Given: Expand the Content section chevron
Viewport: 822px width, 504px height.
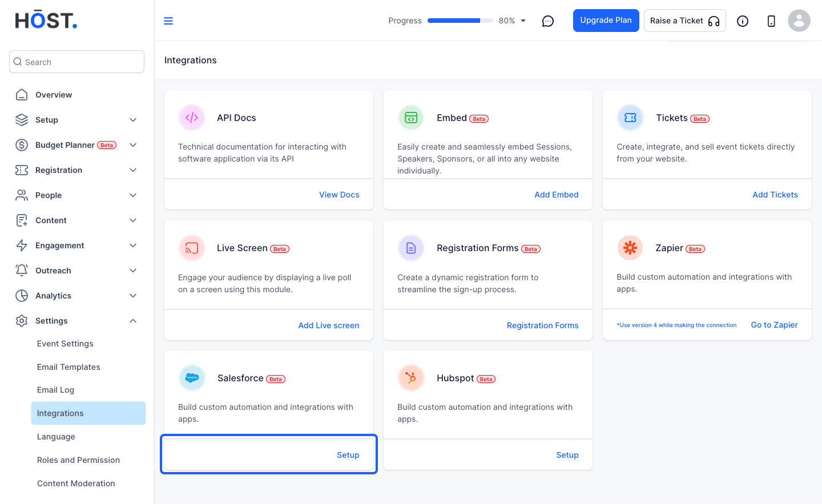Looking at the screenshot, I should pos(133,220).
